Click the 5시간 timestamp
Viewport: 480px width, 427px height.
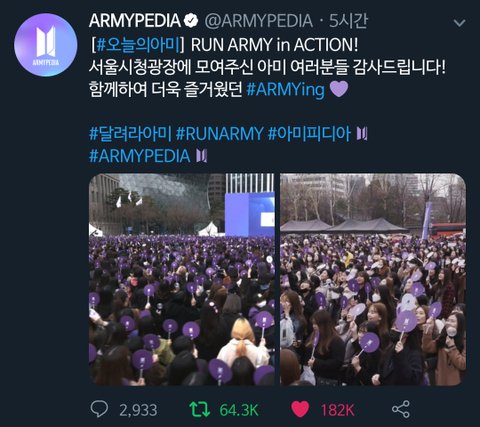348,21
